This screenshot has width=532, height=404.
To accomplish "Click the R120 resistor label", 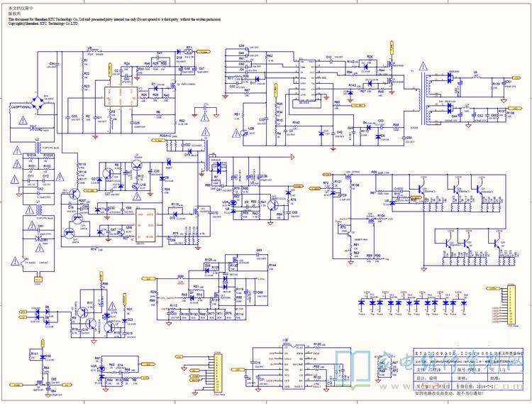I will click(x=317, y=344).
